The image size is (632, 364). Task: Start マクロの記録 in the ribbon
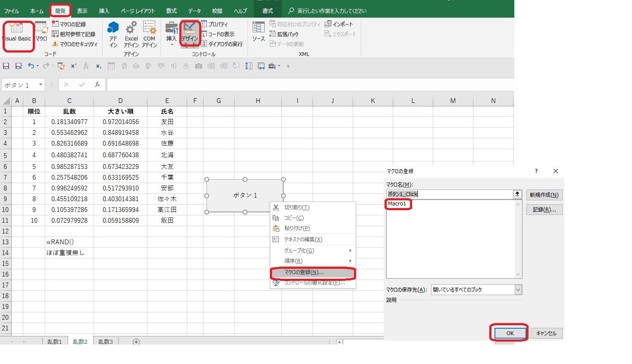pos(69,24)
